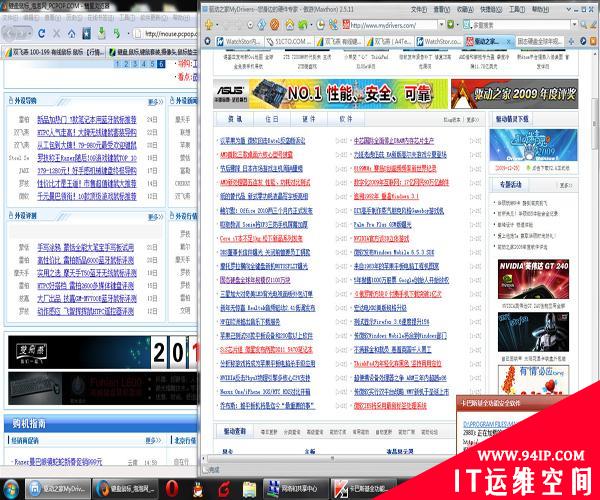Click the red swirl icon on taskbar
Image resolution: width=600 pixels, height=500 pixels.
(x=224, y=489)
